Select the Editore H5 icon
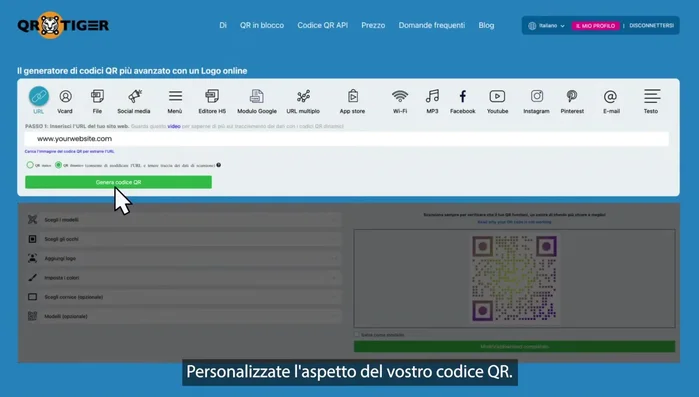Screen dimensions: 699x397 click(212, 96)
